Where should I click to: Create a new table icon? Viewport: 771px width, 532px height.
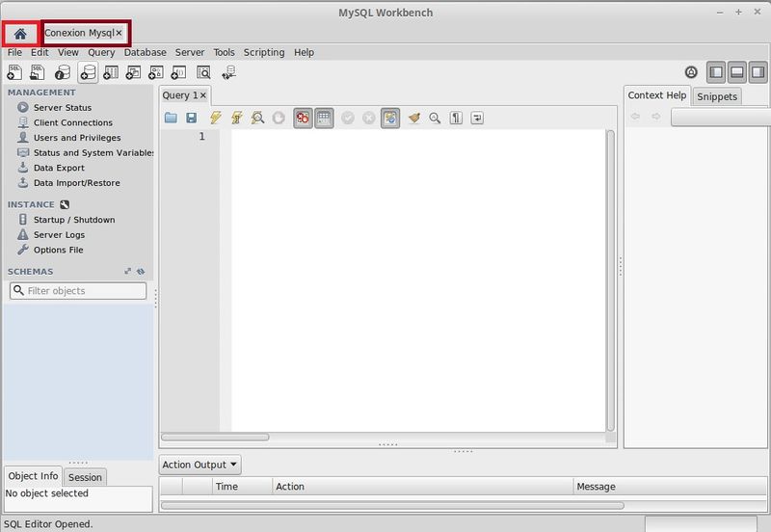tap(110, 73)
